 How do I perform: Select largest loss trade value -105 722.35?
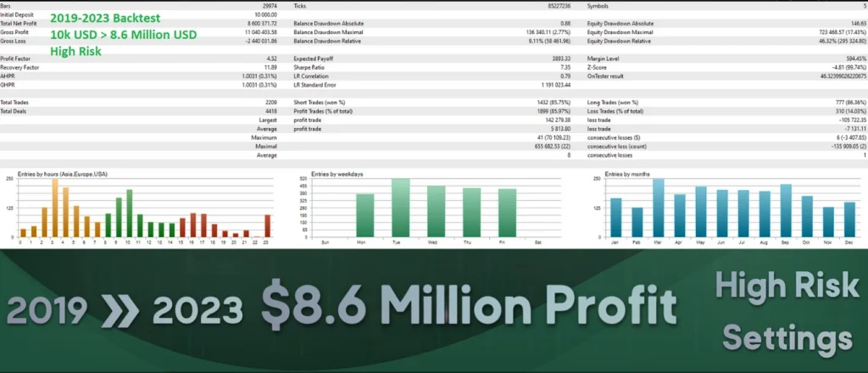(x=853, y=120)
